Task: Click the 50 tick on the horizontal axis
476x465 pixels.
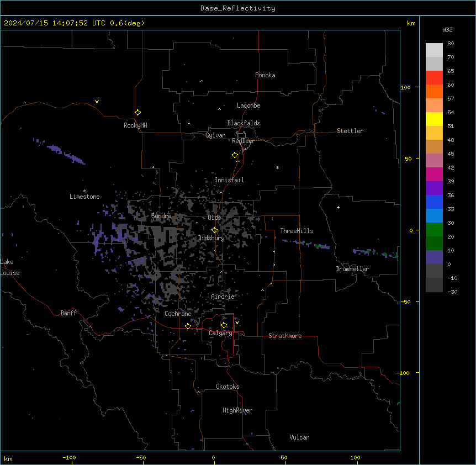Action: 283,457
